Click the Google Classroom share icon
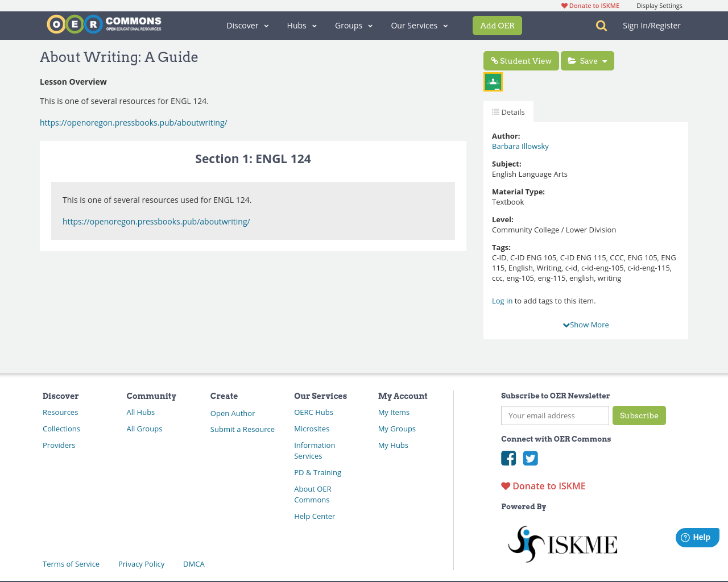This screenshot has height=582, width=728. (x=493, y=82)
